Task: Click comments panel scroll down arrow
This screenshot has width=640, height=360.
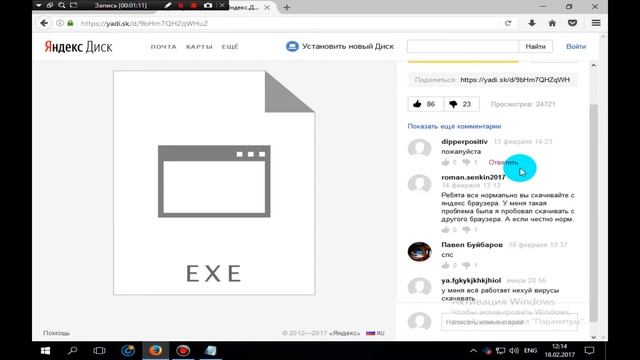Action: pyautogui.click(x=593, y=337)
